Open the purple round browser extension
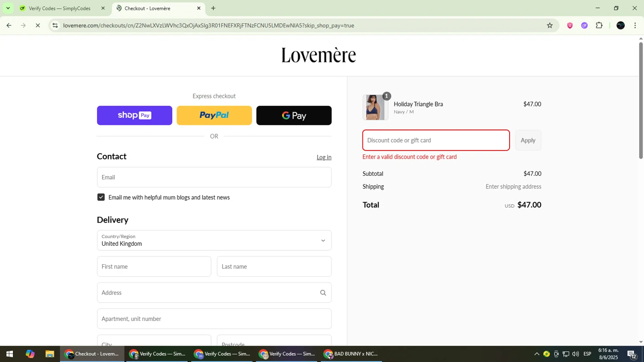This screenshot has width=644, height=362. [584, 26]
